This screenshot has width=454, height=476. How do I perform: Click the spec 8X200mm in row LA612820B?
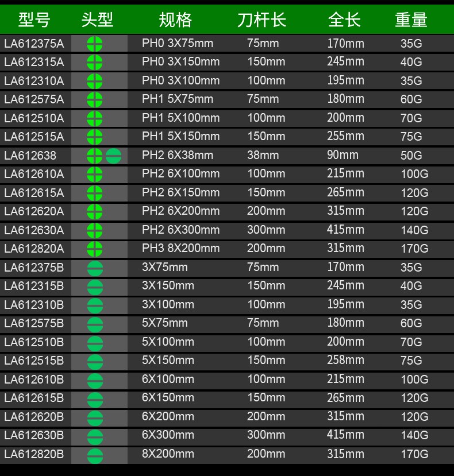(x=168, y=454)
